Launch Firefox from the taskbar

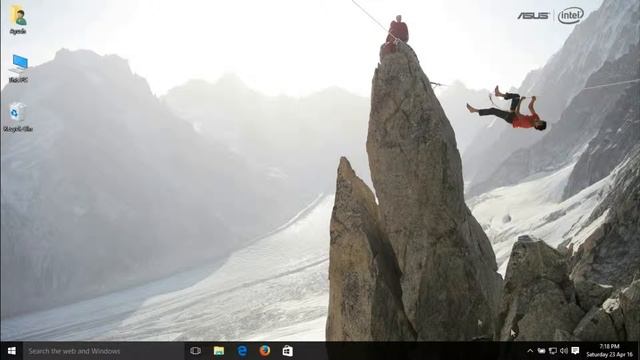265,351
